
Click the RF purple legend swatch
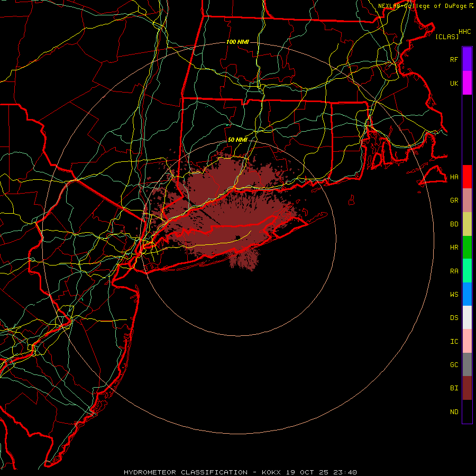[x=467, y=59]
